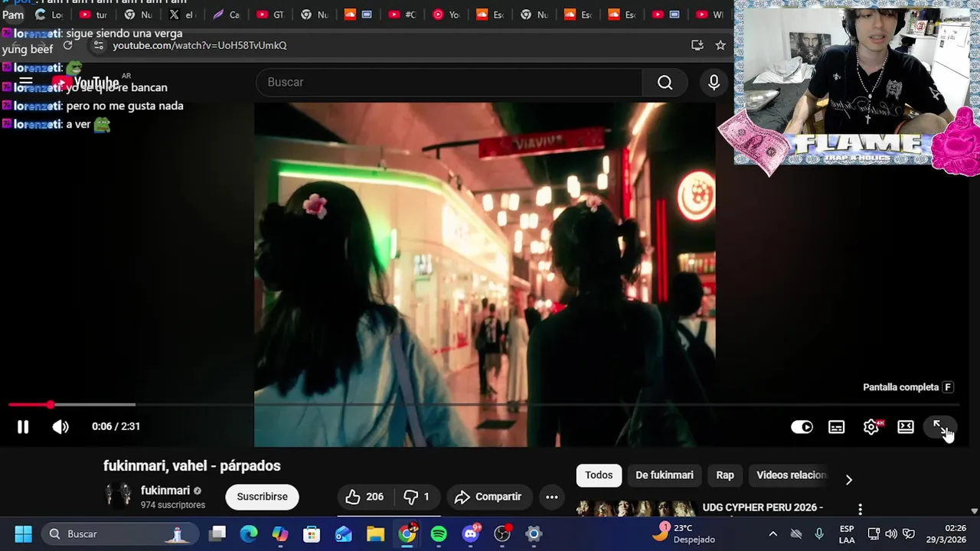
Task: Like the video with 206 likes
Action: (365, 497)
